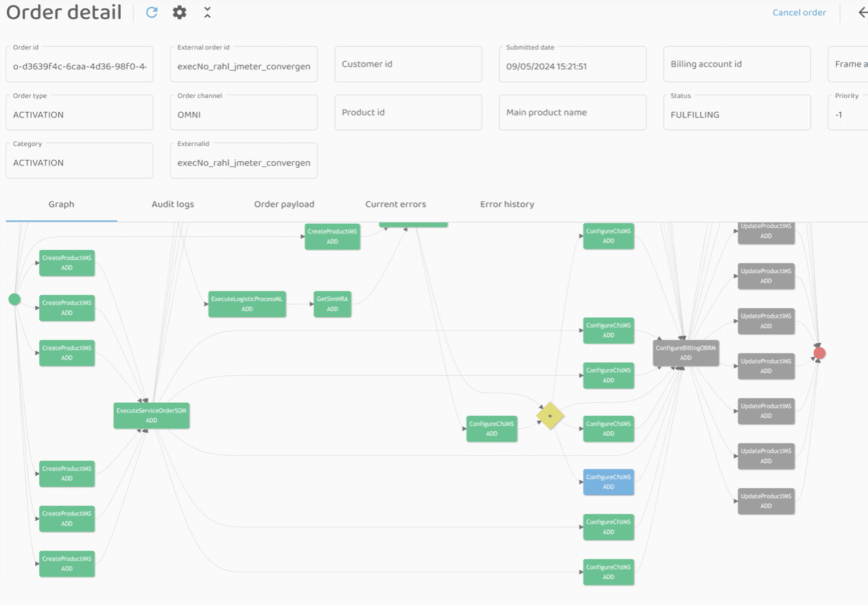Switch to the Audit logs tab
Viewport: 868px width, 608px height.
pyautogui.click(x=173, y=204)
